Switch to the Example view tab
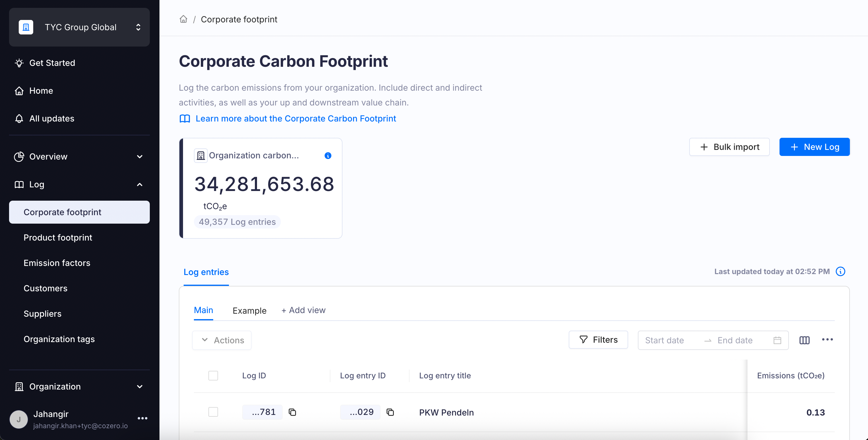This screenshot has height=440, width=868. coord(249,311)
